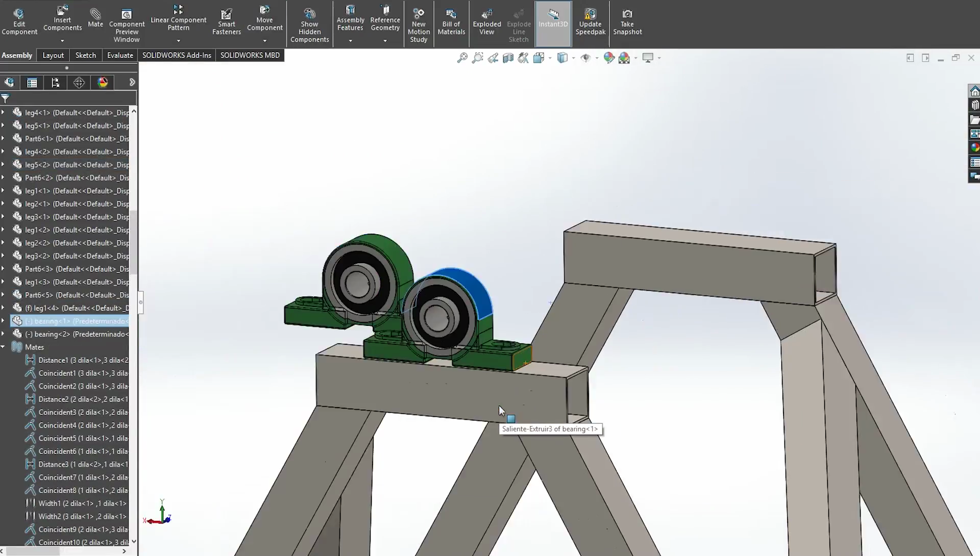This screenshot has width=980, height=556.
Task: Switch to the ConfigurationManager tab
Action: [56, 82]
